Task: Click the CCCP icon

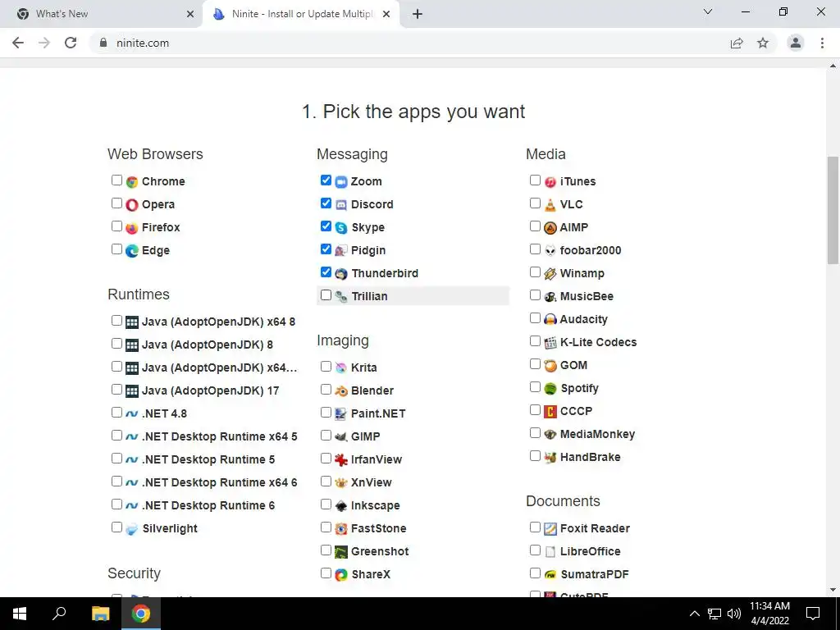Action: [x=550, y=412]
